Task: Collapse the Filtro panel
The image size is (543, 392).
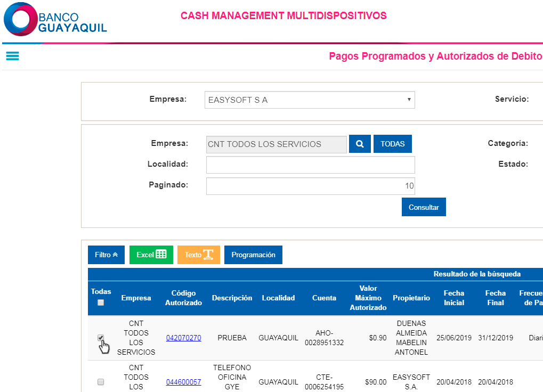Action: click(x=106, y=255)
